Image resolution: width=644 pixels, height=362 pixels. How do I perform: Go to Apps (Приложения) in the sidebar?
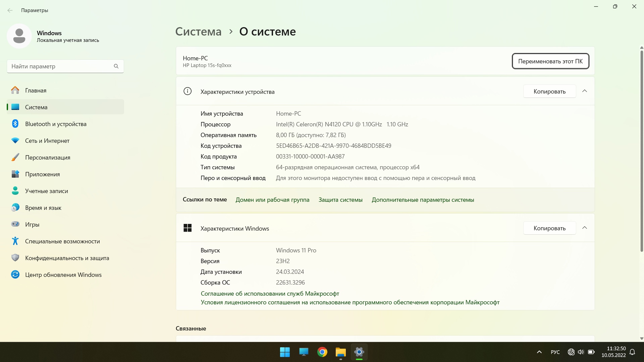(x=42, y=174)
